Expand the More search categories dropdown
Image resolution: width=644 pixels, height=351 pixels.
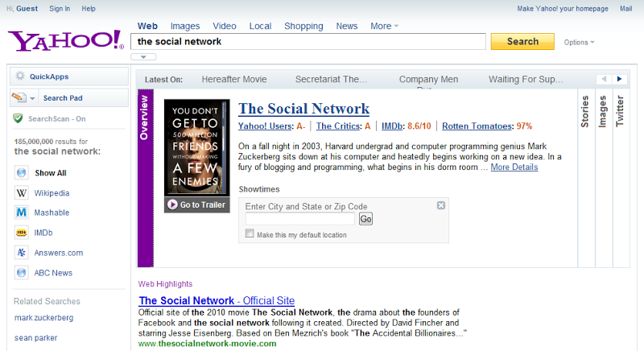[x=385, y=26]
